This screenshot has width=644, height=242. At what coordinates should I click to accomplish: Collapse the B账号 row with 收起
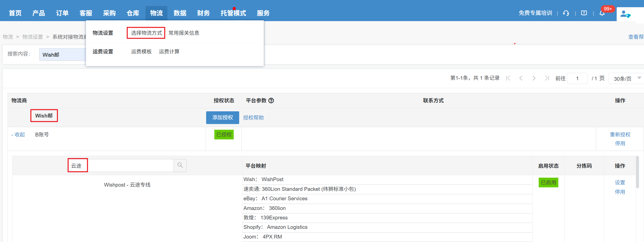pyautogui.click(x=18, y=134)
